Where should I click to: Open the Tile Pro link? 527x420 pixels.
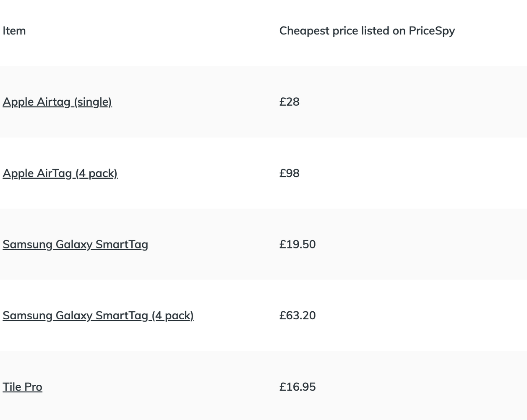(22, 387)
